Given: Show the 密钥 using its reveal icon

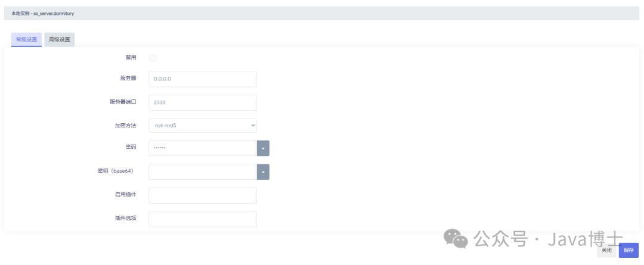Looking at the screenshot, I should click(263, 172).
